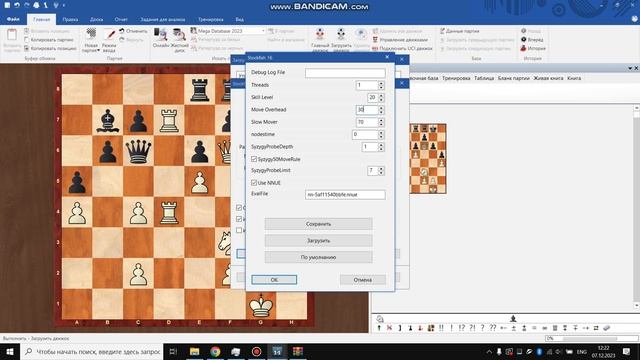
Task: Click the Move Overhead value field
Action: point(367,109)
